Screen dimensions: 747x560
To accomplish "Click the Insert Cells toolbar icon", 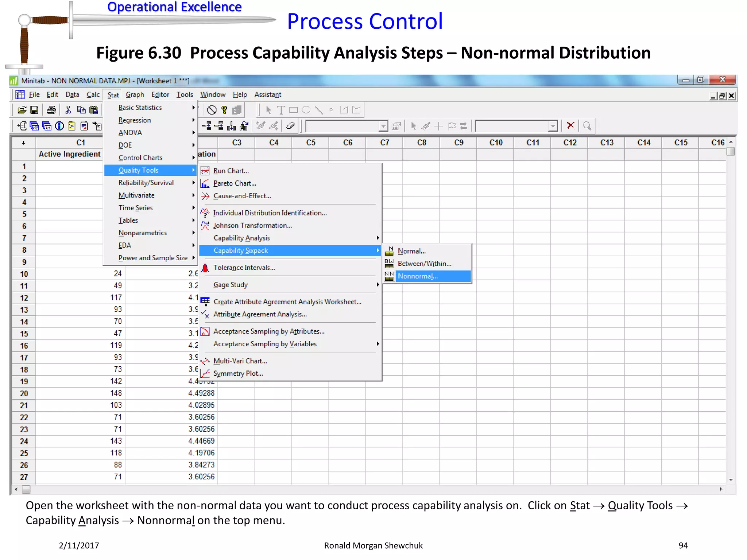I will pyautogui.click(x=206, y=126).
